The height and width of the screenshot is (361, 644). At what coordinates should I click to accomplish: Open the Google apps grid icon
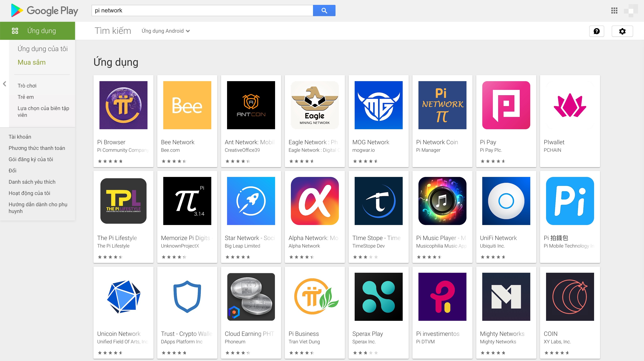point(614,11)
